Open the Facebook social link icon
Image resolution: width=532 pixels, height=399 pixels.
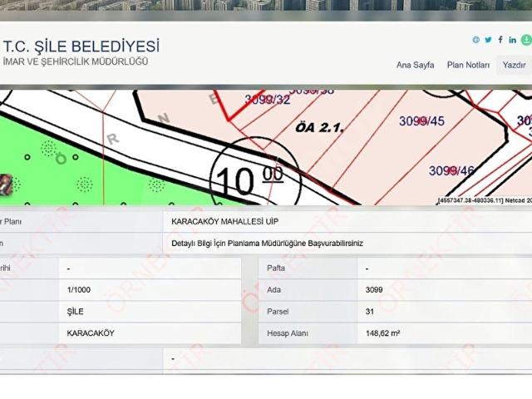[x=500, y=40]
